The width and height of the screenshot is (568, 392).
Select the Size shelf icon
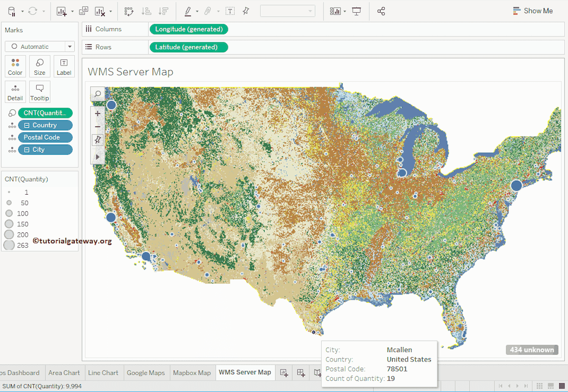[39, 66]
